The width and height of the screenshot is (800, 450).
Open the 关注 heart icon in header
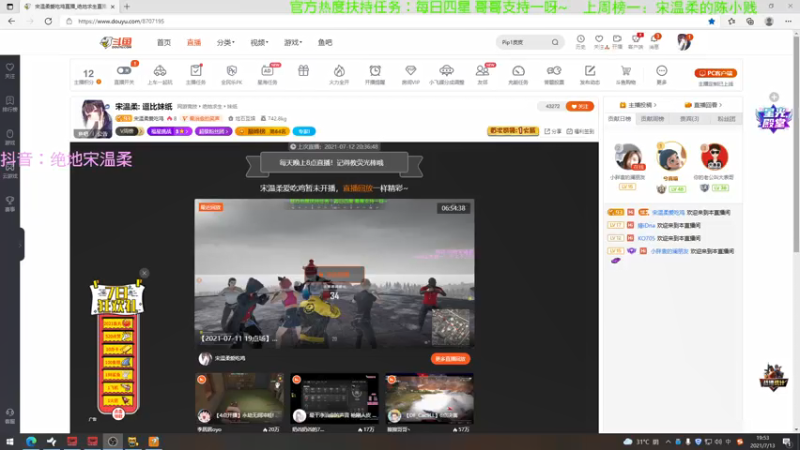[x=599, y=42]
